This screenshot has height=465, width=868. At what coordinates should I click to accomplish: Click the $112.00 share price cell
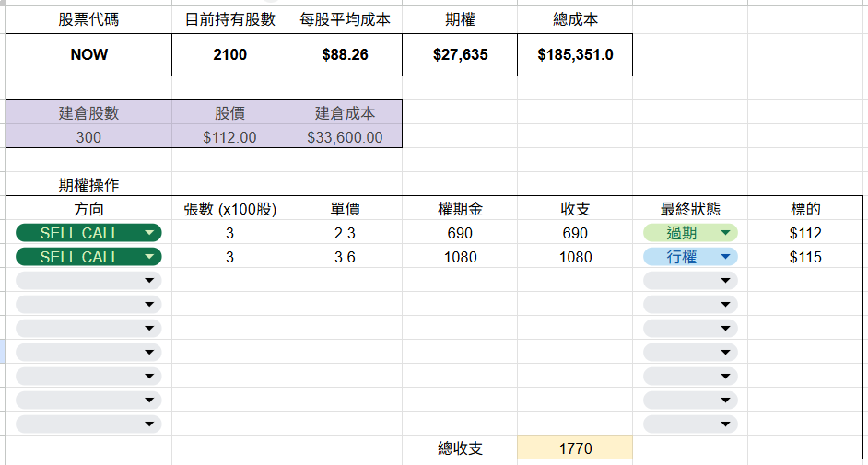pos(229,136)
